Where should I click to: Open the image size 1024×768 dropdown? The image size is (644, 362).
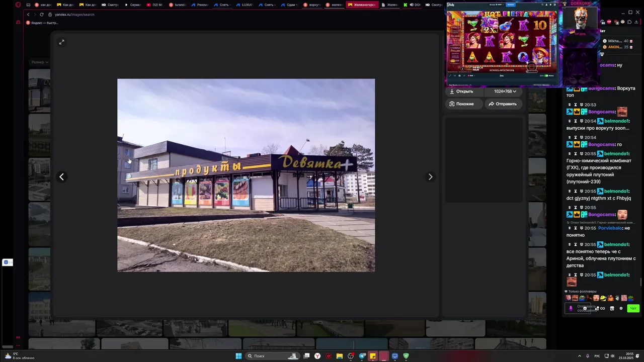505,92
